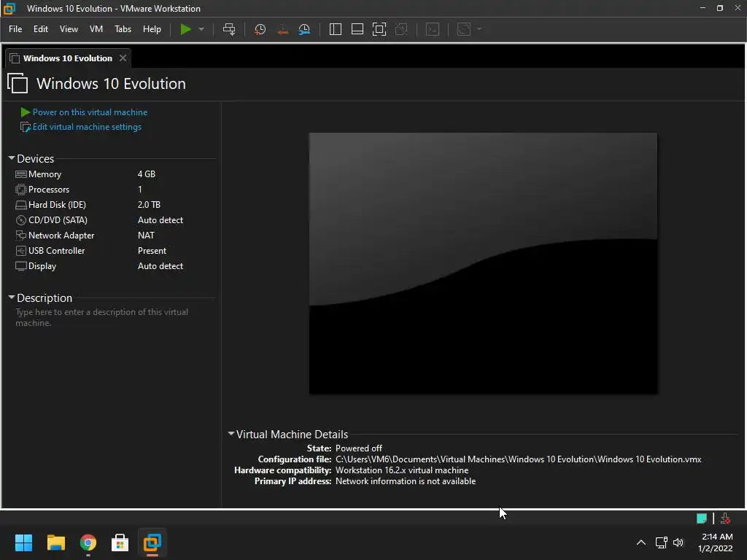This screenshot has width=747, height=560.
Task: Take a snapshot using the clock-plus icon
Action: (260, 29)
